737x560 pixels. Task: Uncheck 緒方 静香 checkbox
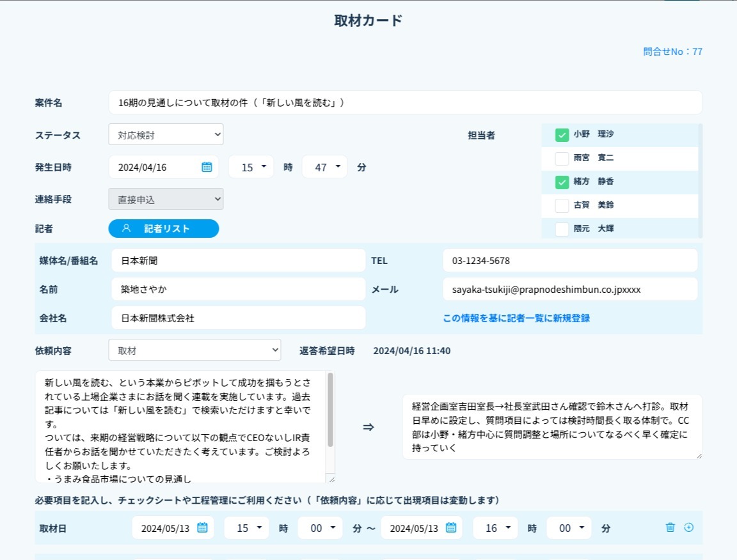(562, 182)
